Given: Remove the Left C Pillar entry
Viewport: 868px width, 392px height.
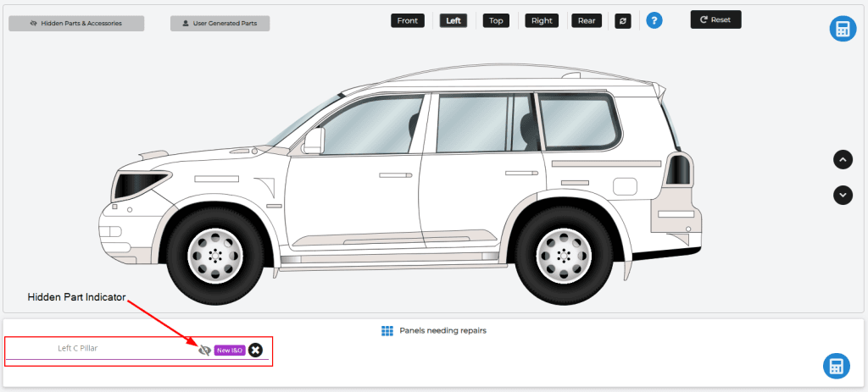Looking at the screenshot, I should pos(255,350).
